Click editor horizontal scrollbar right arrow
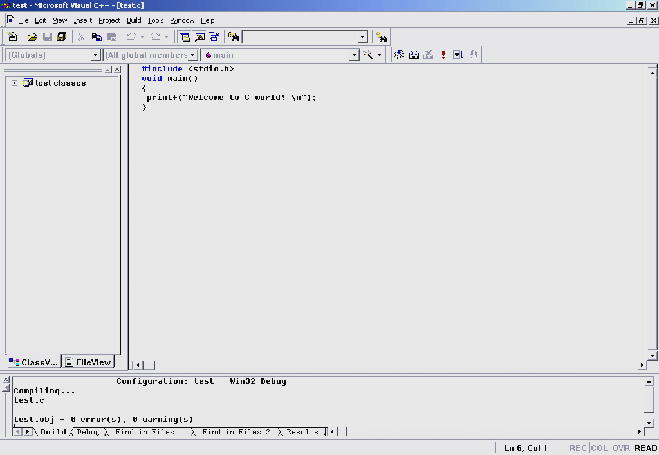Screen dimensions: 659x455 (x=642, y=365)
